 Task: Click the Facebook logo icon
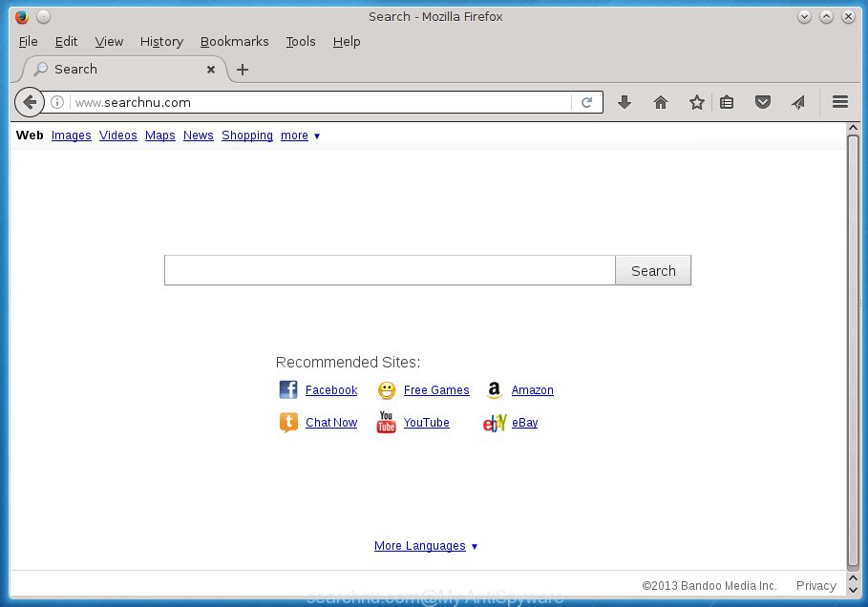pyautogui.click(x=288, y=389)
